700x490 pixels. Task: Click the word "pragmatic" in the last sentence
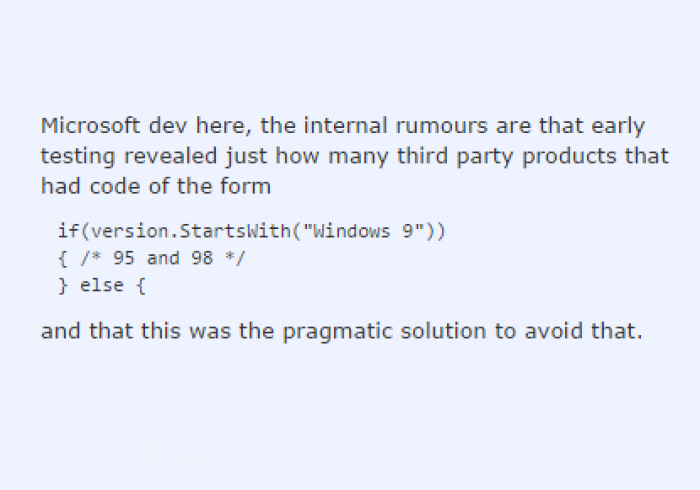(337, 332)
